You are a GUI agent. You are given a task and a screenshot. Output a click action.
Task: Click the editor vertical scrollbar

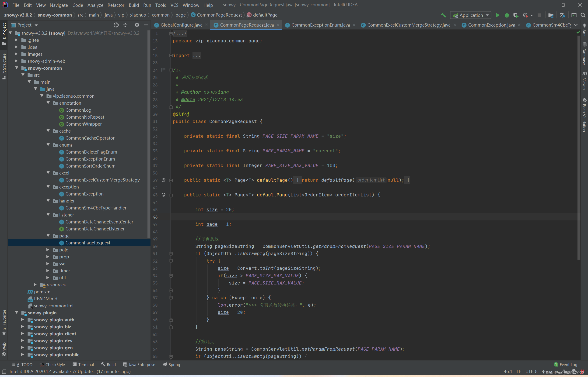579,147
